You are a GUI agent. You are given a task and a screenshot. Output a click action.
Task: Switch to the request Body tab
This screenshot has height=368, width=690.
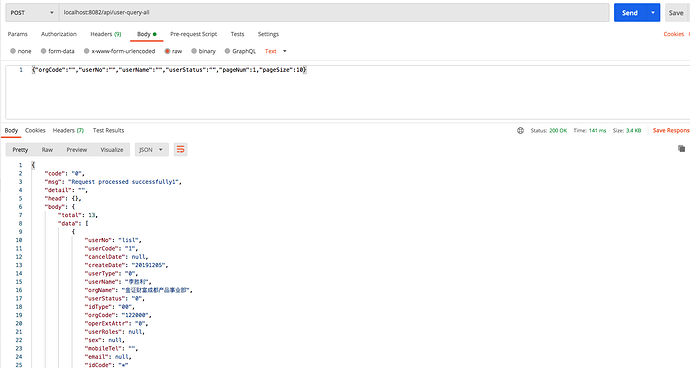tap(147, 34)
